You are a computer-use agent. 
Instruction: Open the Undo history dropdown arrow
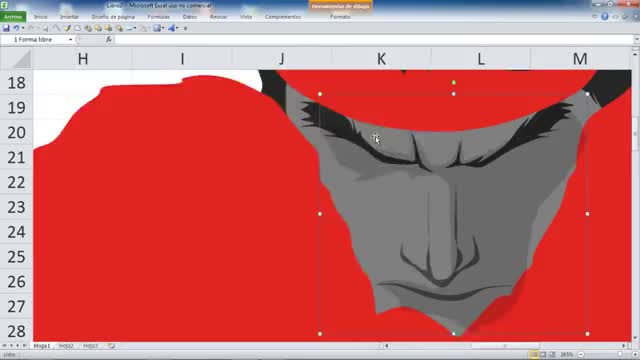[23, 28]
